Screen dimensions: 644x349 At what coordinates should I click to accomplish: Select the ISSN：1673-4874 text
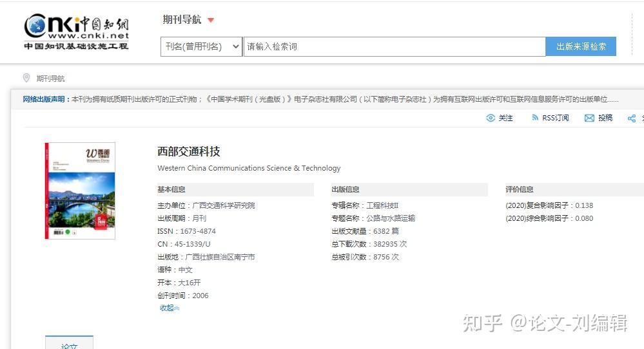(x=186, y=231)
